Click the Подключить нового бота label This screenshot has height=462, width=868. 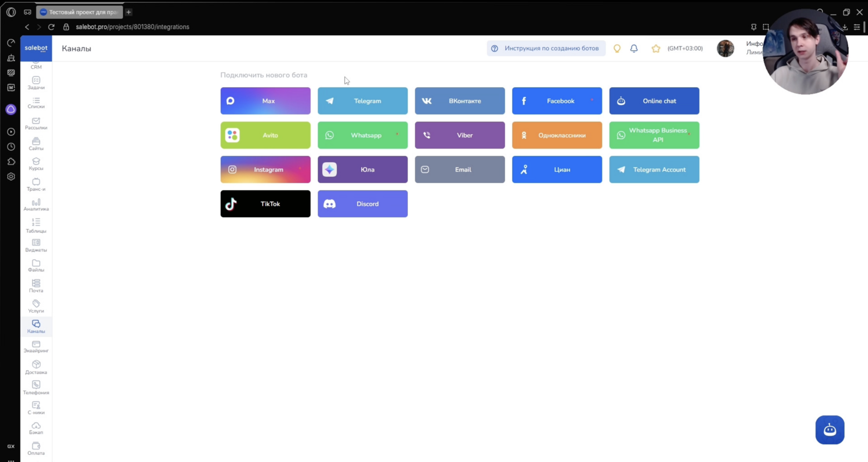264,75
